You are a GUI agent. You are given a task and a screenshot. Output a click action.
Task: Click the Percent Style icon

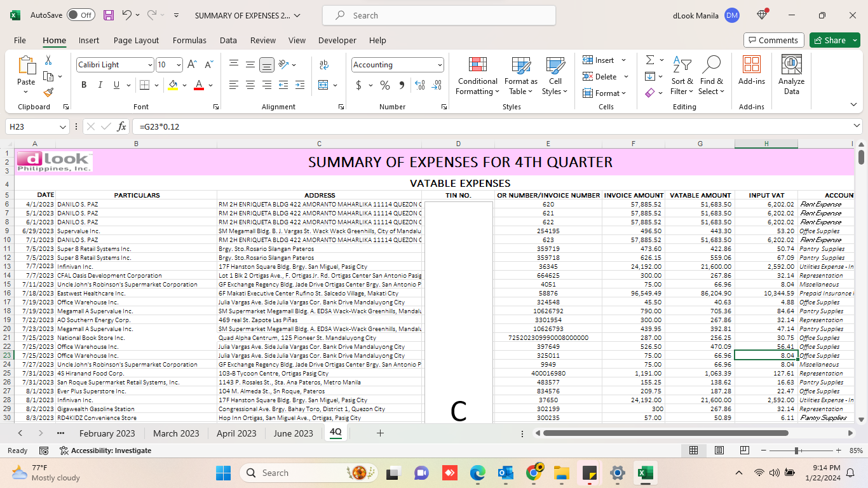tap(385, 85)
